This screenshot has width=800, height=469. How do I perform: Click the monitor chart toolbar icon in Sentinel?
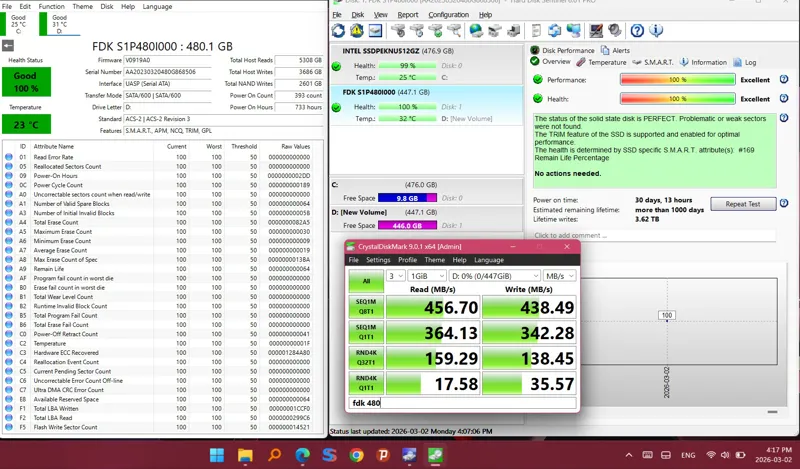pyautogui.click(x=596, y=31)
